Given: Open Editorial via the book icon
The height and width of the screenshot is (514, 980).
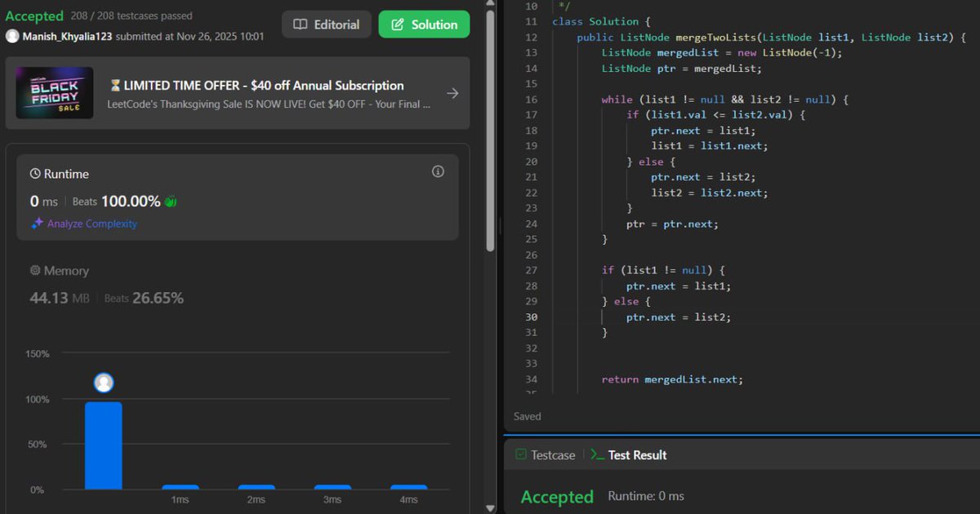Looking at the screenshot, I should (302, 24).
